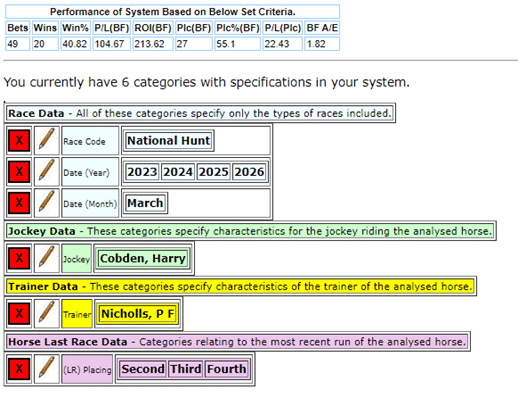Click the (LR) Placing label cell

click(x=87, y=369)
